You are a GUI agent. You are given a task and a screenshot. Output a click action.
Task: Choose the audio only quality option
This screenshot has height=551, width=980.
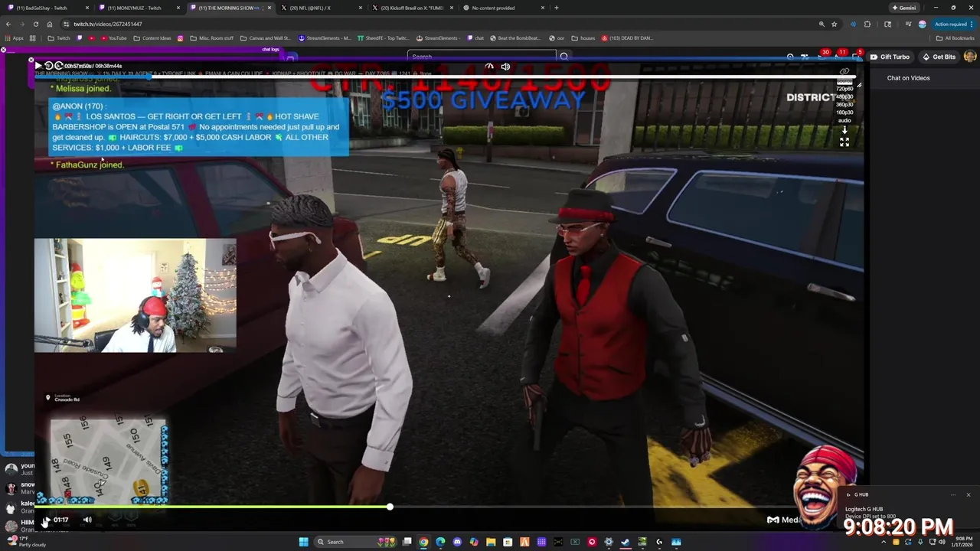click(x=844, y=120)
